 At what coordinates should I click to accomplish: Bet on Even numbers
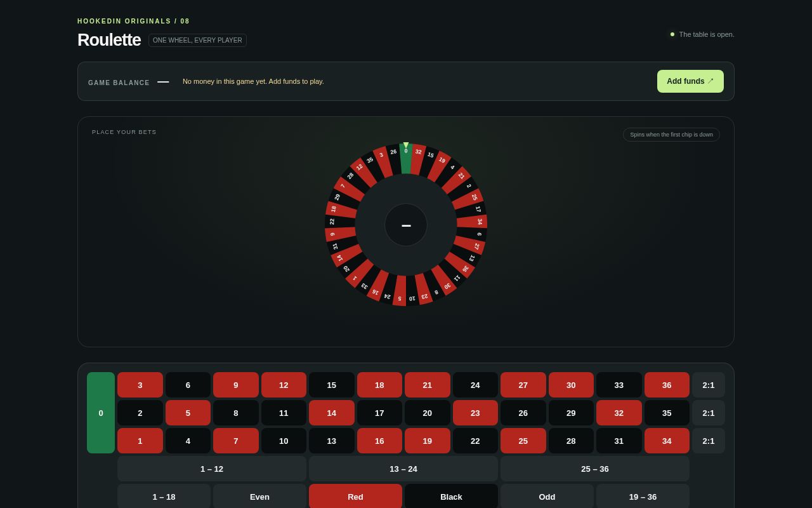click(x=259, y=497)
